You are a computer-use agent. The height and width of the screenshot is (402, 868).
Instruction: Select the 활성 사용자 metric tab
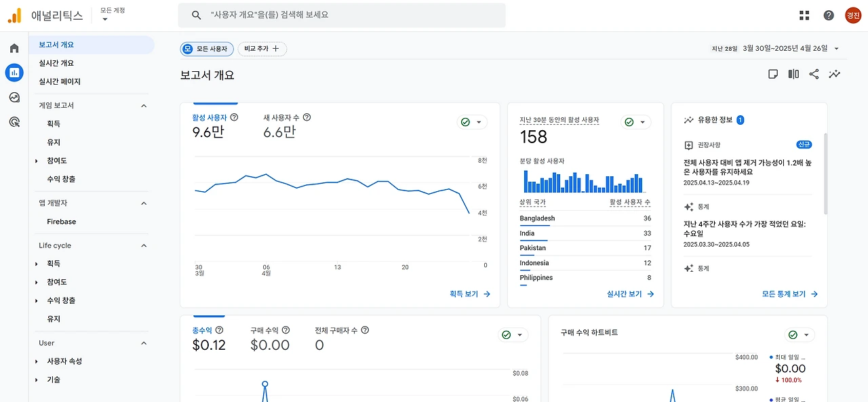tap(216, 126)
